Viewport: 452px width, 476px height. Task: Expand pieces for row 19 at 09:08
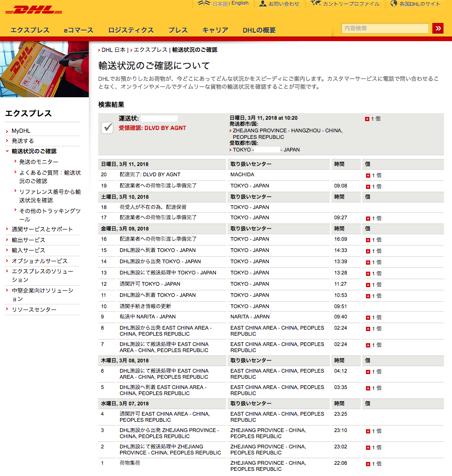pos(368,187)
